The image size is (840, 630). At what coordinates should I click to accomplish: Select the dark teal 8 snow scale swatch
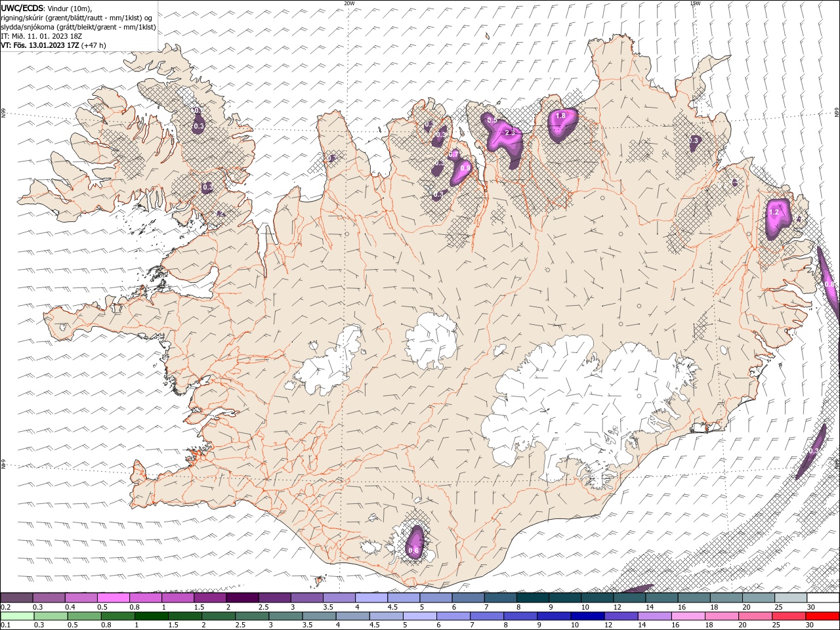(x=532, y=598)
